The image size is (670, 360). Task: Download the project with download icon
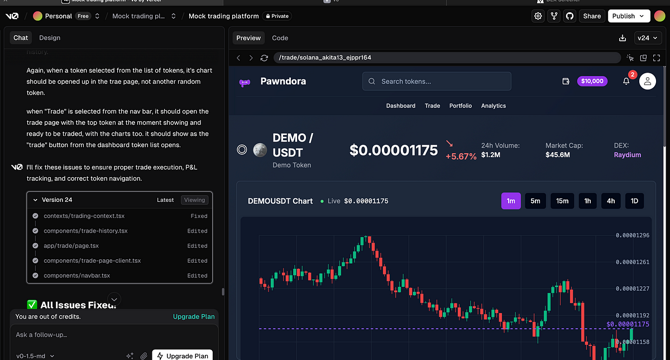coord(622,38)
